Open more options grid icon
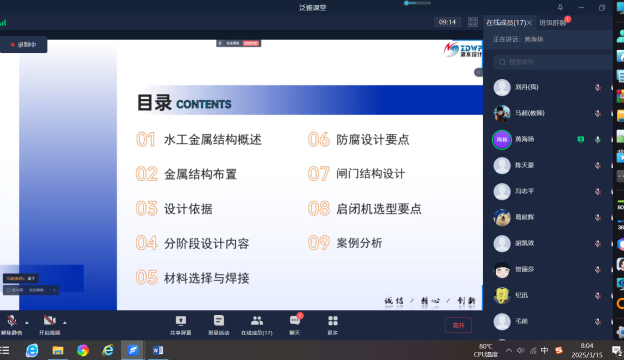The height and width of the screenshot is (360, 624). [333, 325]
